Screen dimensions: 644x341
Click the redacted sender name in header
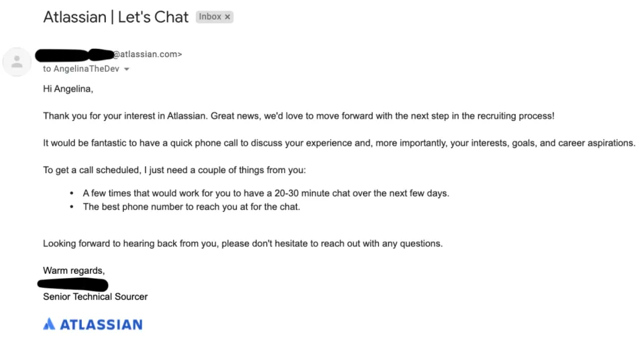point(74,55)
